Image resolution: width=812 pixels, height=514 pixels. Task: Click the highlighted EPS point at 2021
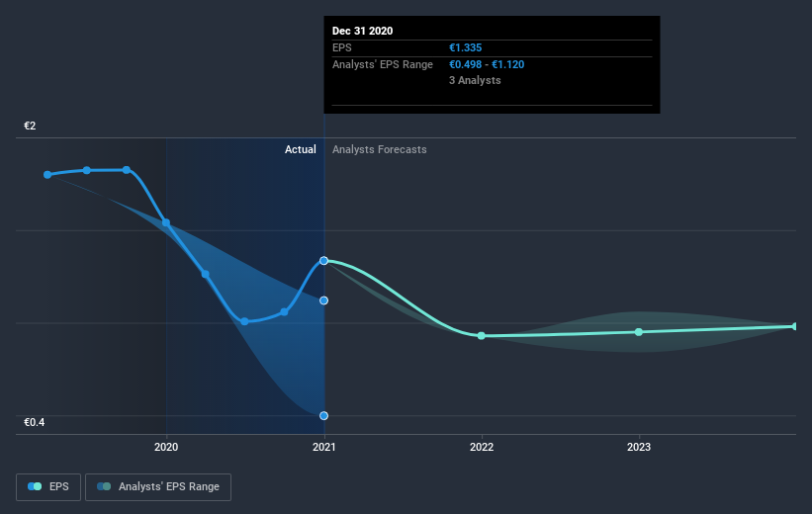click(323, 261)
